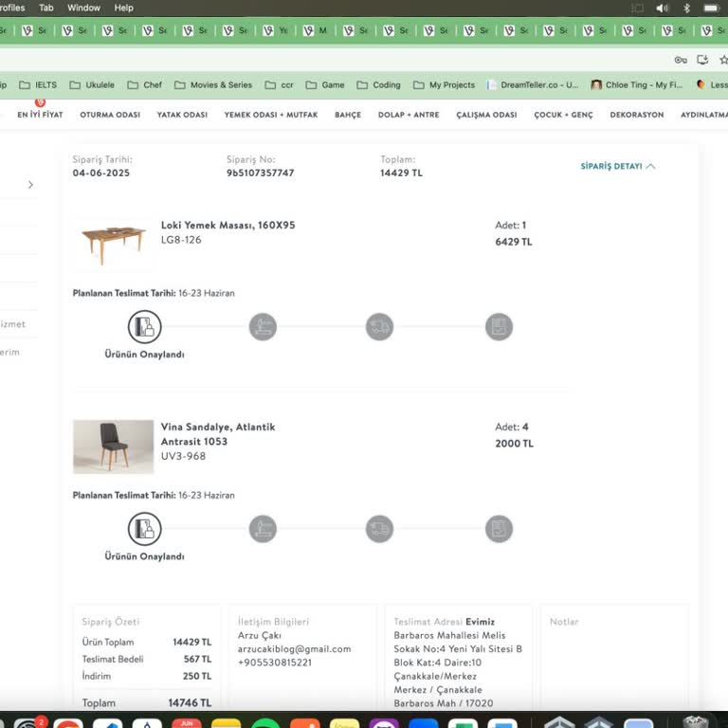Click the delivery truck icon for Loki Yemek Masası

(x=379, y=327)
